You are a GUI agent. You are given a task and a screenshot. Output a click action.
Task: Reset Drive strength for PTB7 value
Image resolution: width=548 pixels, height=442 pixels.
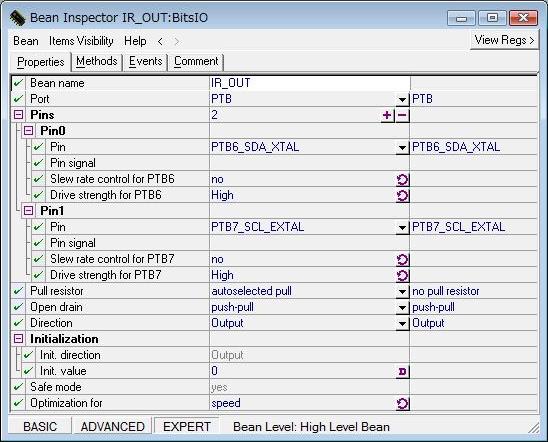[x=402, y=275]
